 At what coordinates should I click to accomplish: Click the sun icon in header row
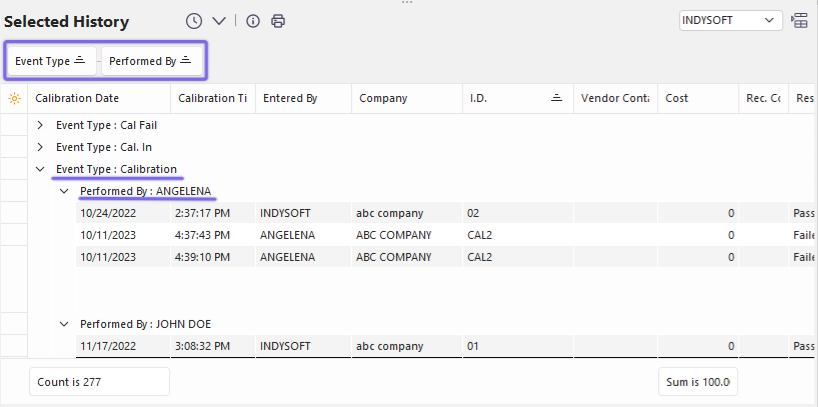click(x=14, y=98)
